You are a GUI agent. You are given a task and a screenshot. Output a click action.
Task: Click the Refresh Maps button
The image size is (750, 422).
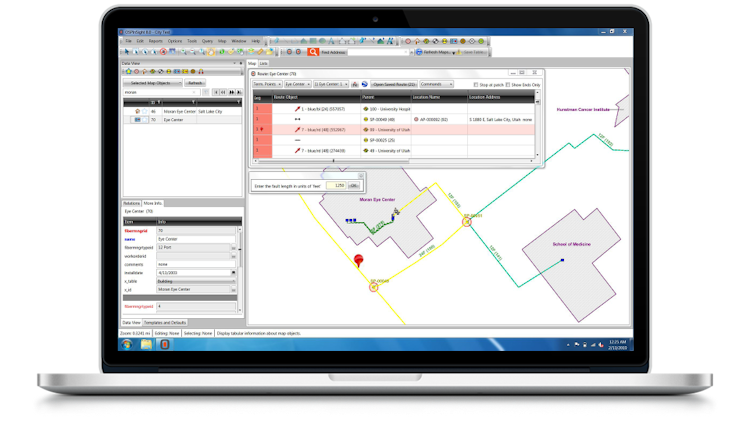(433, 52)
